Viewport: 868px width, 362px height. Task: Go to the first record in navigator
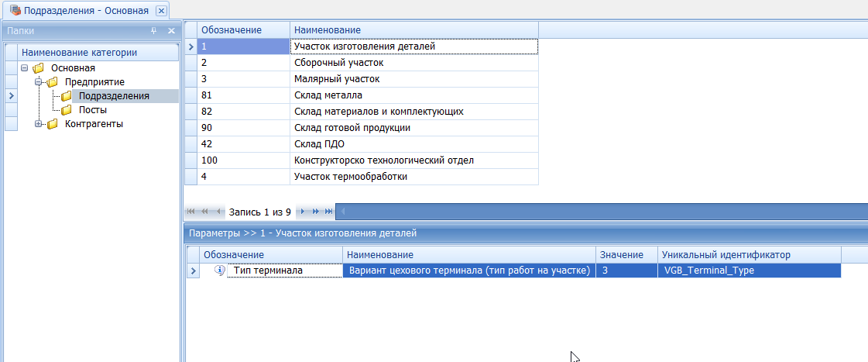click(191, 212)
